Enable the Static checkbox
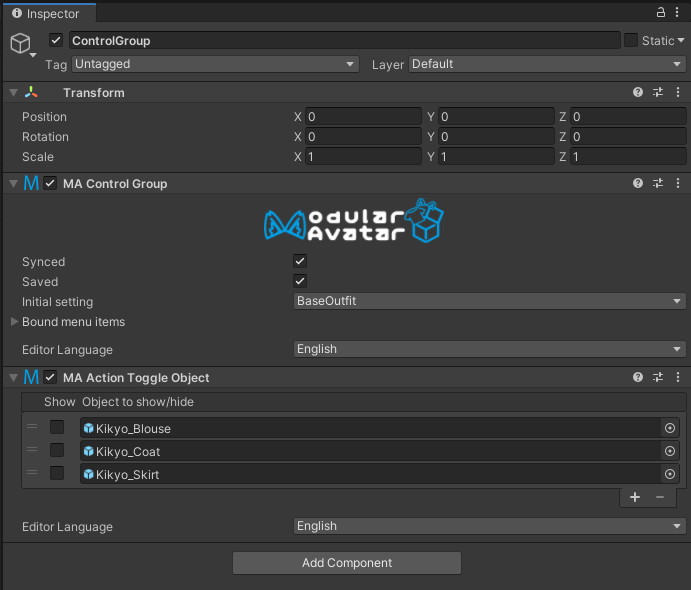 (x=631, y=40)
